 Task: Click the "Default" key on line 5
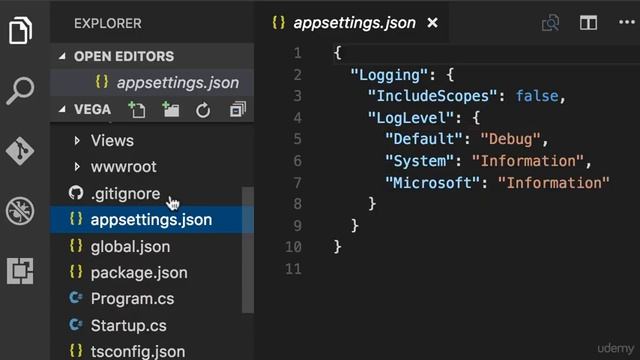point(424,139)
